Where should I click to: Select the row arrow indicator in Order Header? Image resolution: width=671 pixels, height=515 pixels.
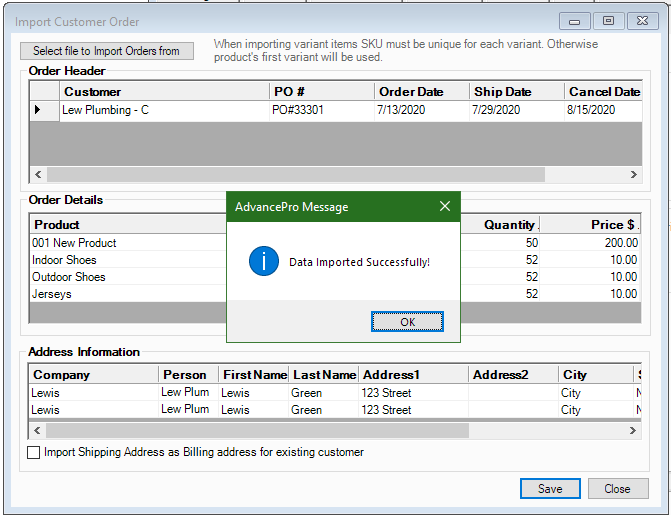(x=38, y=110)
